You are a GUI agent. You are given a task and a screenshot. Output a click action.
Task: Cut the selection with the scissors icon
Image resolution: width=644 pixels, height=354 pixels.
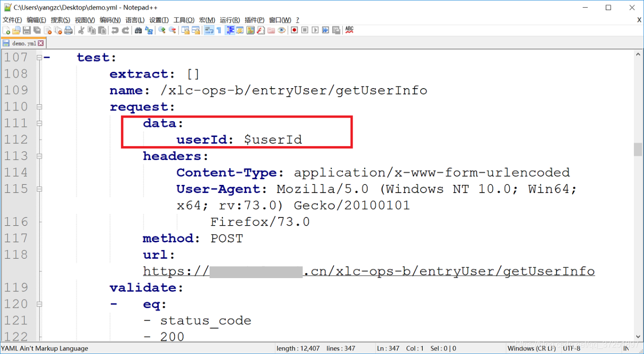coord(81,31)
